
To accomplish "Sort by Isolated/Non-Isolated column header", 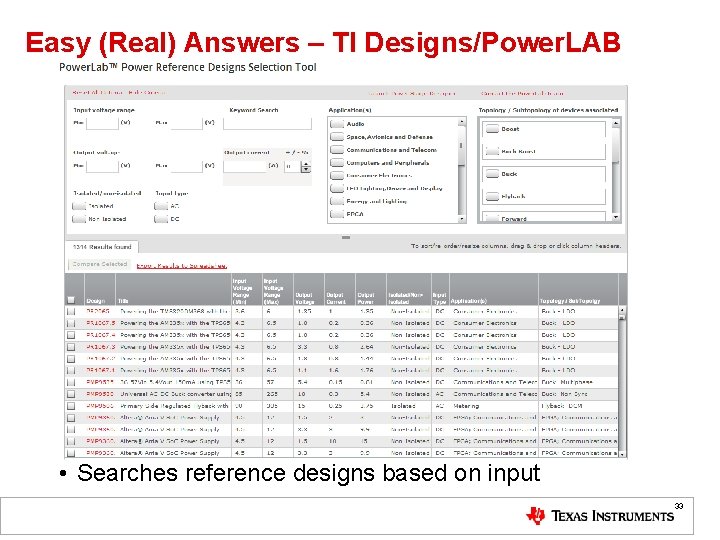I will [409, 289].
